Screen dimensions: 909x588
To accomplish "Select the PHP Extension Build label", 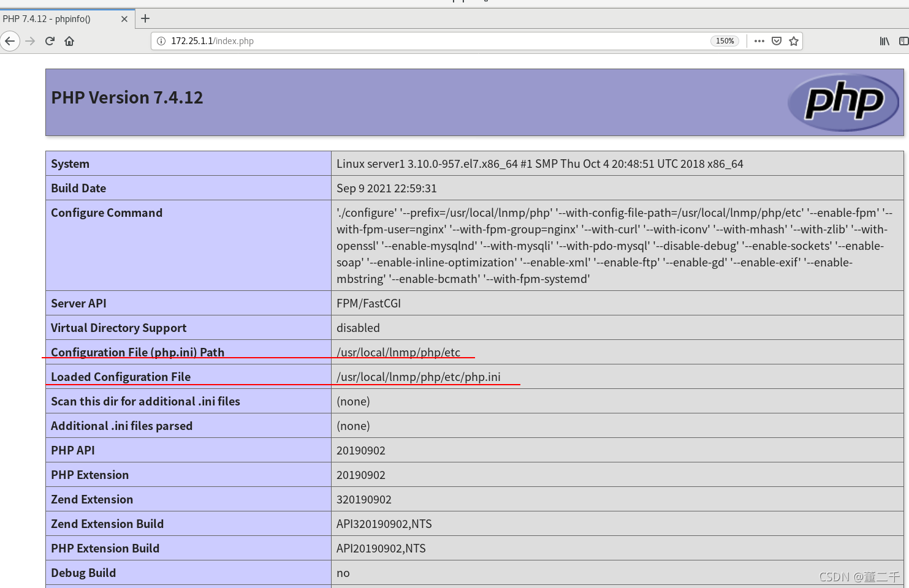I will pos(105,548).
